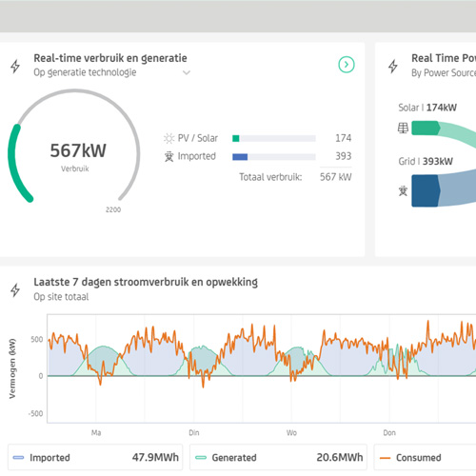The image size is (476, 476).
Task: Click the lightning bolt icon beside Real-time verbruik
Action: (x=15, y=66)
